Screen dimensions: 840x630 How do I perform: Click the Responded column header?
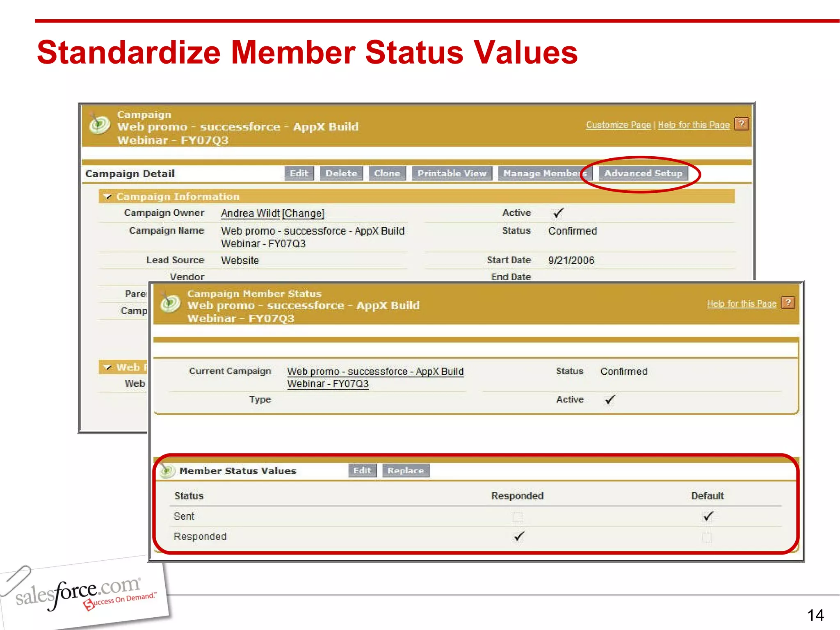click(518, 496)
